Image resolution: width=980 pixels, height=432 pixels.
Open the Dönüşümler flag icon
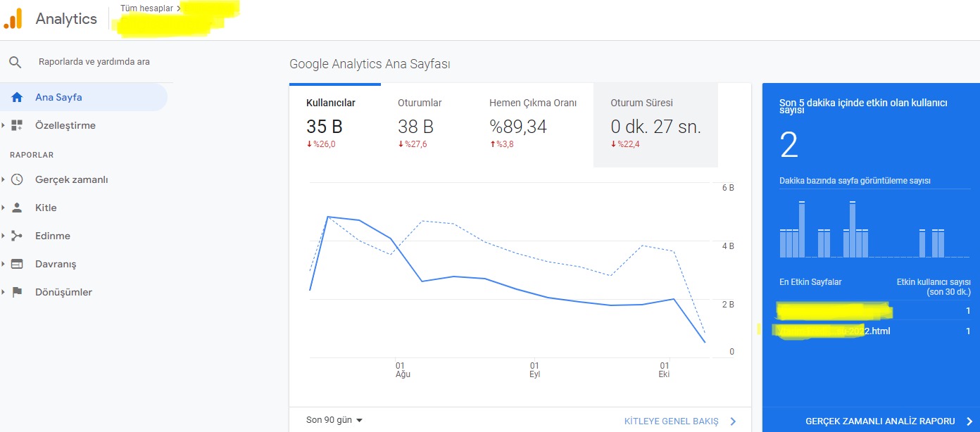pyautogui.click(x=17, y=292)
